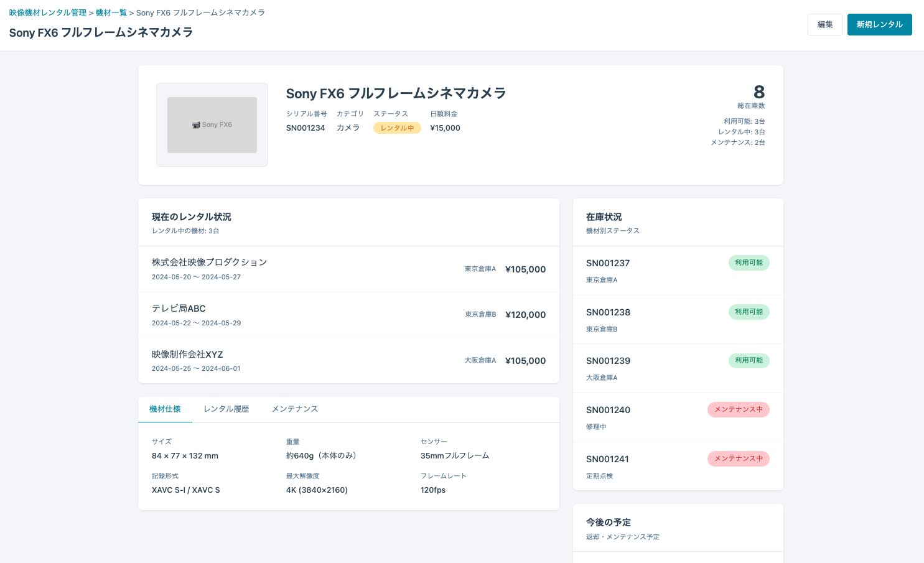Open 映像機材レンタル管理 breadcrumb link
924x563 pixels.
[48, 12]
